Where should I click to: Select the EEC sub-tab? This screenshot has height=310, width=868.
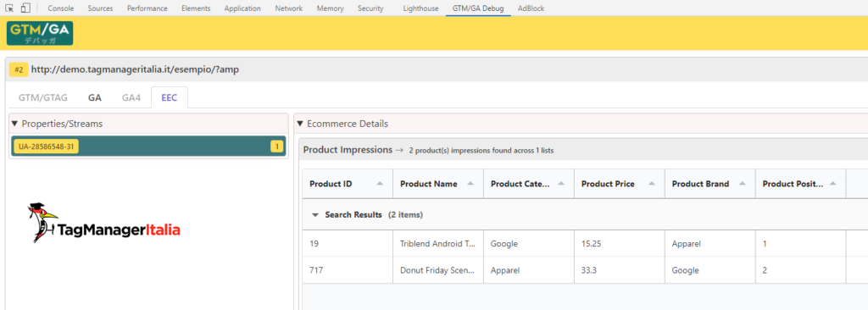(x=170, y=97)
